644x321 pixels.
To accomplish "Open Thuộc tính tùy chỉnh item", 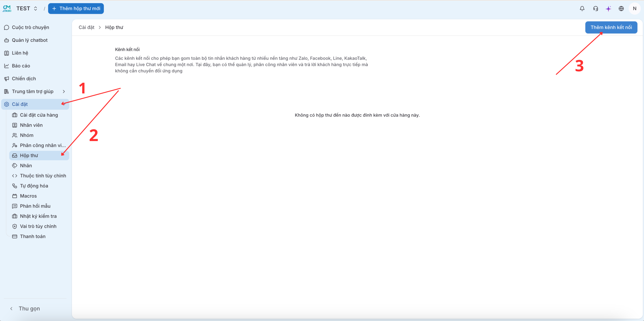I will pyautogui.click(x=39, y=176).
